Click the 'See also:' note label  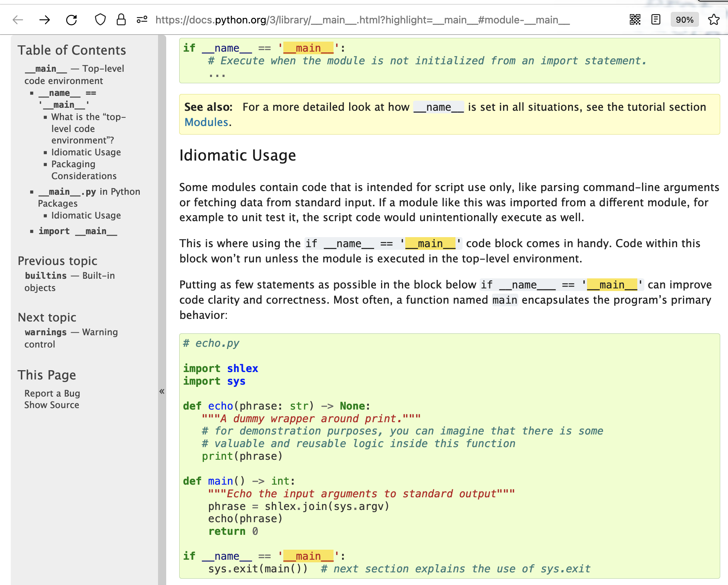coord(208,107)
